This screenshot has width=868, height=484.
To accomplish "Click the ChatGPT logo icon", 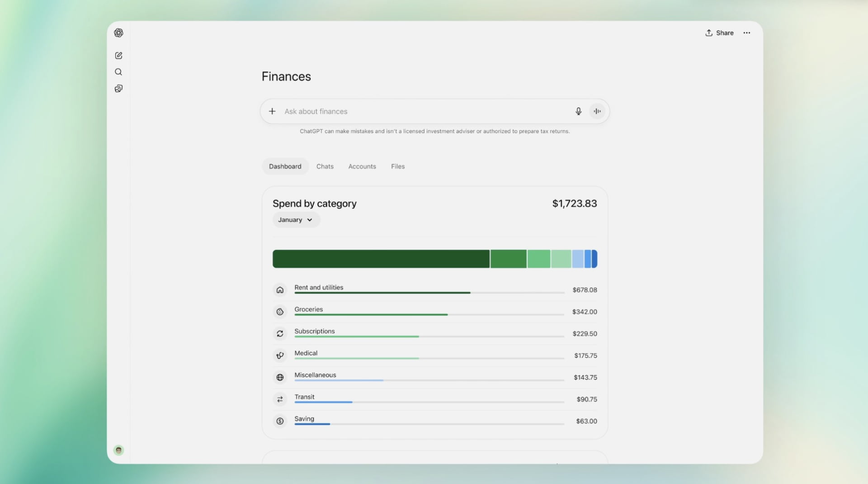I will tap(118, 33).
